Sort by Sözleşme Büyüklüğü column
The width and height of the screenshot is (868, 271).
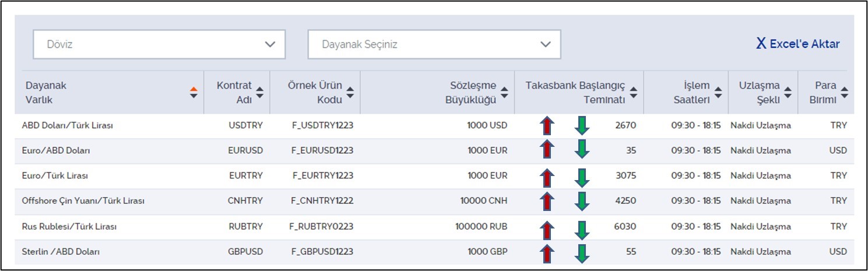point(505,92)
